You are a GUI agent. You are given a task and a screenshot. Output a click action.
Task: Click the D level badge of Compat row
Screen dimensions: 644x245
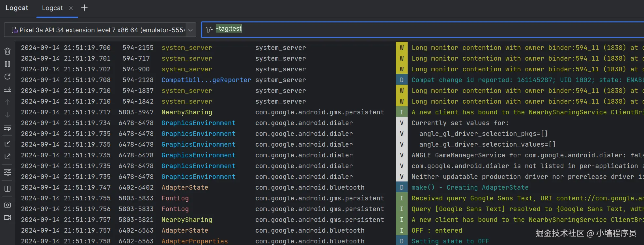[x=401, y=80]
